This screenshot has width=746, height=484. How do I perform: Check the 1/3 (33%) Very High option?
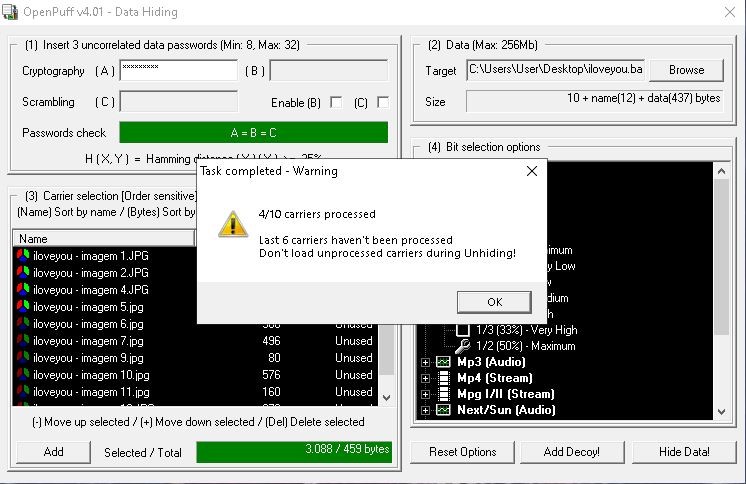click(x=462, y=330)
